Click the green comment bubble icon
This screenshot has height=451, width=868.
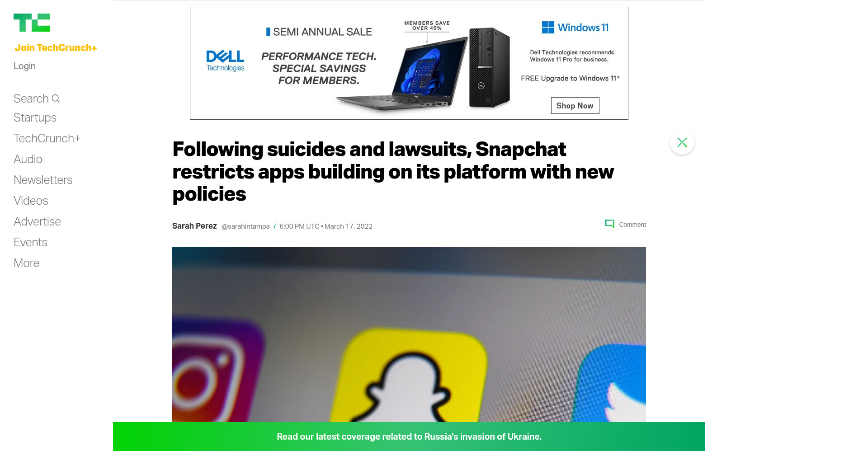[610, 224]
